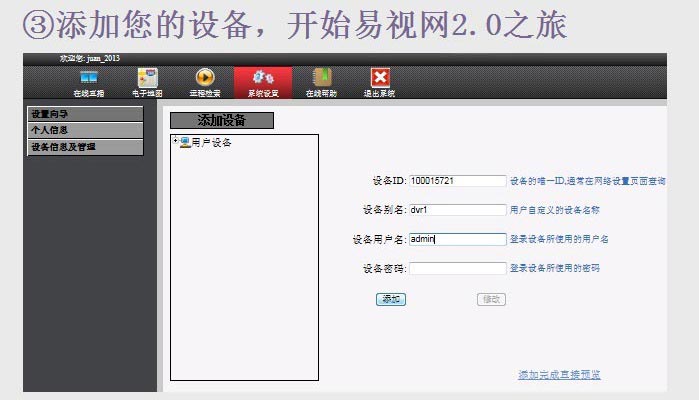Click the 设备ID: field label
The width and height of the screenshot is (699, 400).
coord(389,181)
